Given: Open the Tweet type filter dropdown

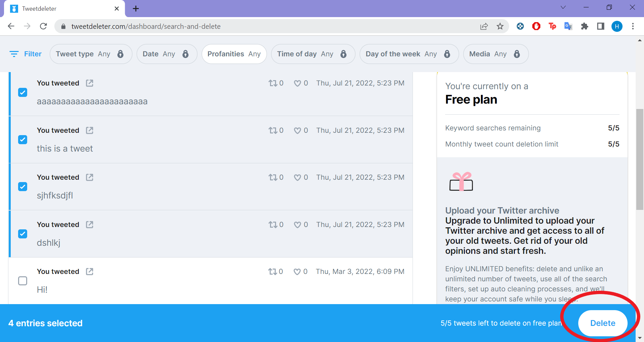Looking at the screenshot, I should [x=91, y=54].
